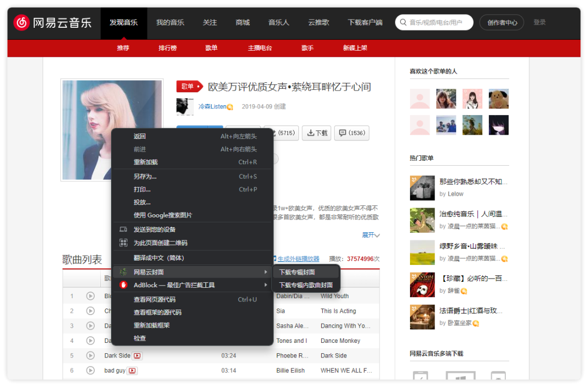The image size is (588, 387).
Task: Open Dark Side MV video icon
Action: coord(137,355)
